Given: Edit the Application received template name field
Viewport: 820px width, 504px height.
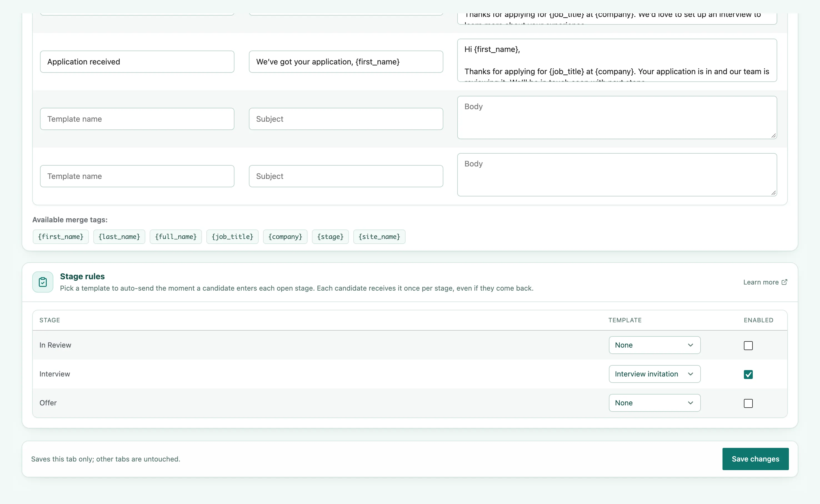Looking at the screenshot, I should 137,62.
